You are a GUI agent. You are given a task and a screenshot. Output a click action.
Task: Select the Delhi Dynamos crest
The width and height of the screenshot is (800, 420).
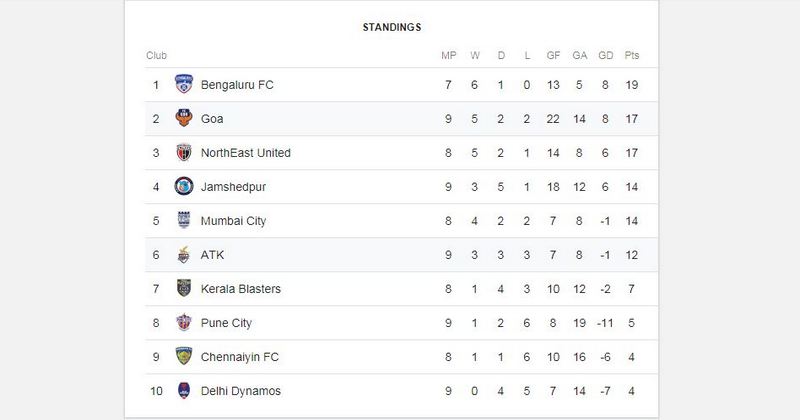pos(184,390)
